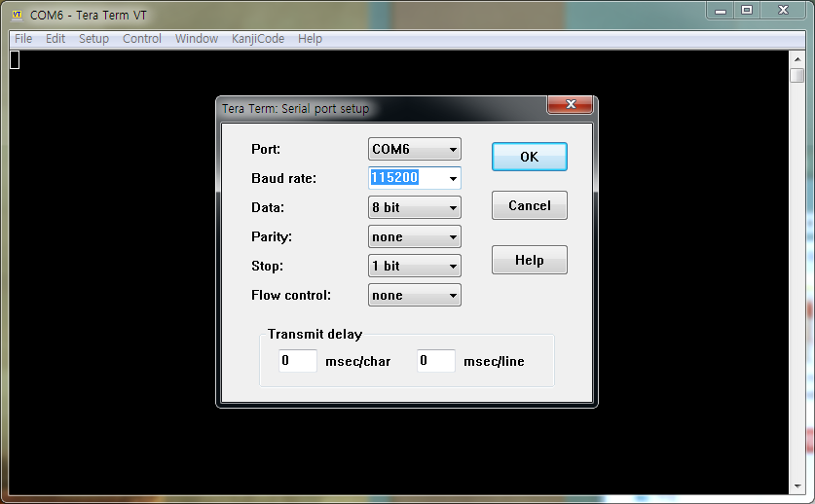
Task: Click the terminal scrollbar down arrow
Action: (x=796, y=486)
